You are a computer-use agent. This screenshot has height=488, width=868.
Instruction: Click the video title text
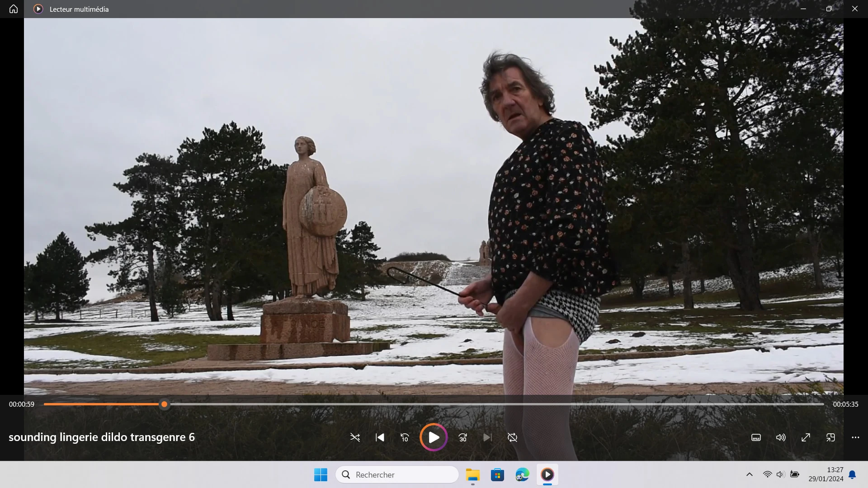[102, 437]
